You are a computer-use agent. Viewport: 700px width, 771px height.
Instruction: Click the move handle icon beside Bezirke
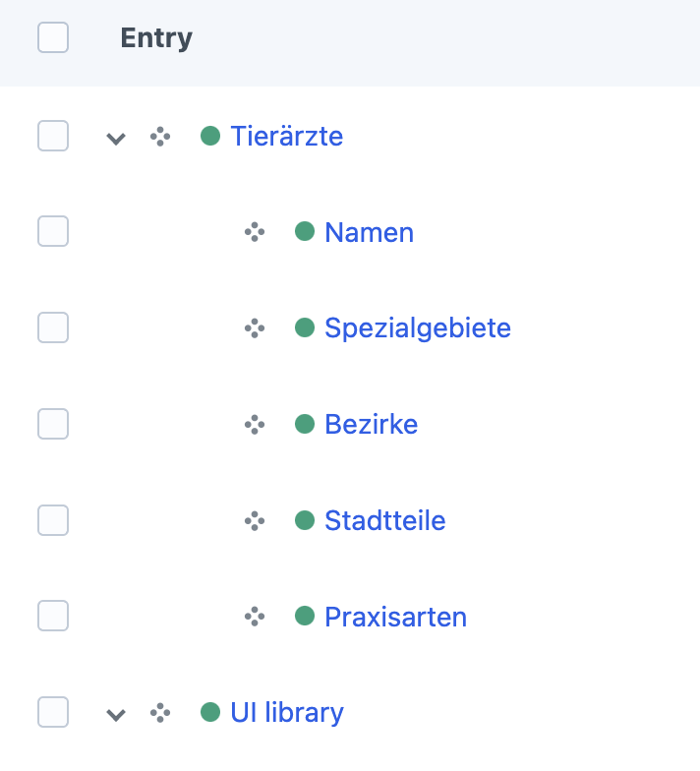[x=255, y=425]
